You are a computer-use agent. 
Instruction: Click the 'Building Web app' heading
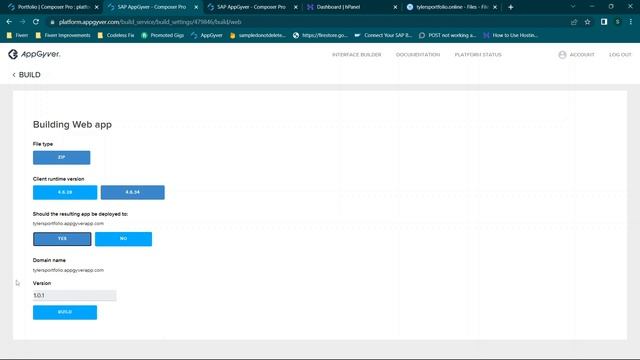[x=72, y=124]
